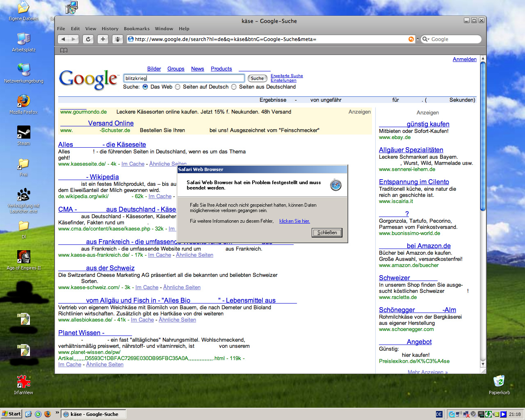Click the Suche button next to search field

point(257,78)
